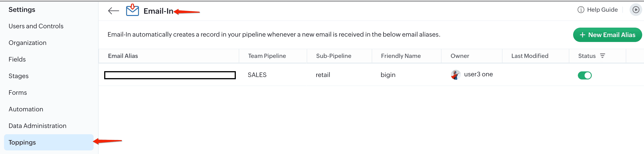The image size is (644, 154).
Task: Select Forms in settings sidebar
Action: tap(18, 92)
